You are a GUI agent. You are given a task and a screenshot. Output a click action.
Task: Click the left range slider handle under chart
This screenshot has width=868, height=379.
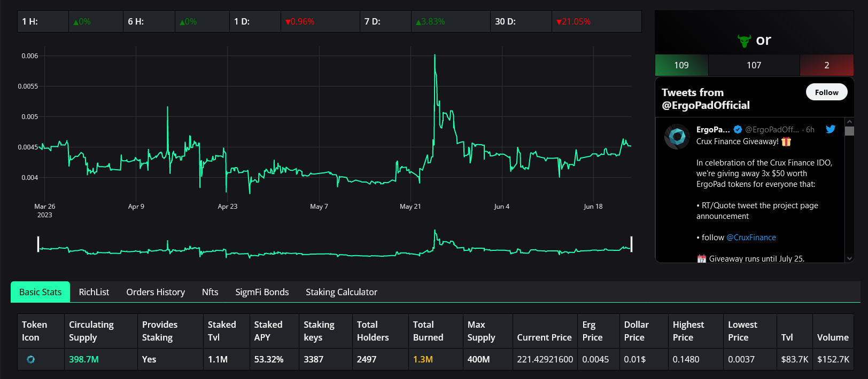pos(38,244)
